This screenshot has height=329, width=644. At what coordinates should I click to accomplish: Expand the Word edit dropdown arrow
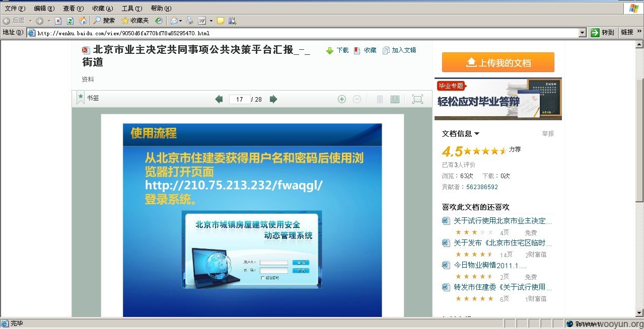[x=211, y=21]
